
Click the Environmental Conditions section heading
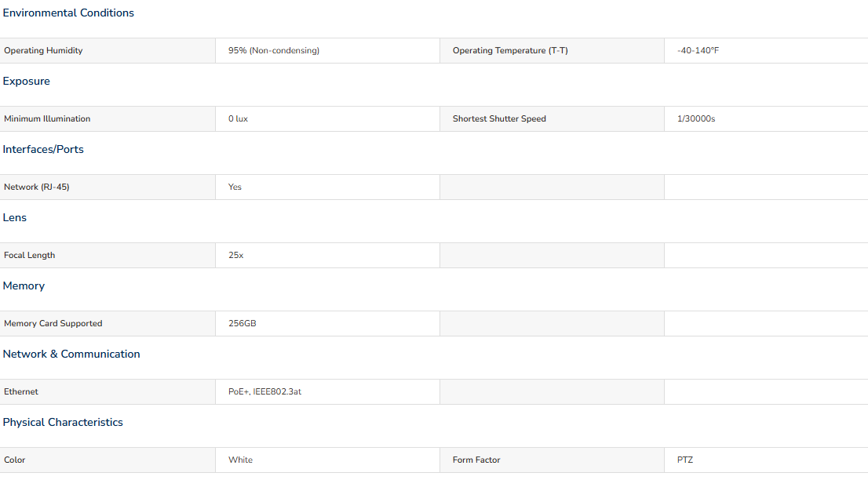click(x=68, y=13)
